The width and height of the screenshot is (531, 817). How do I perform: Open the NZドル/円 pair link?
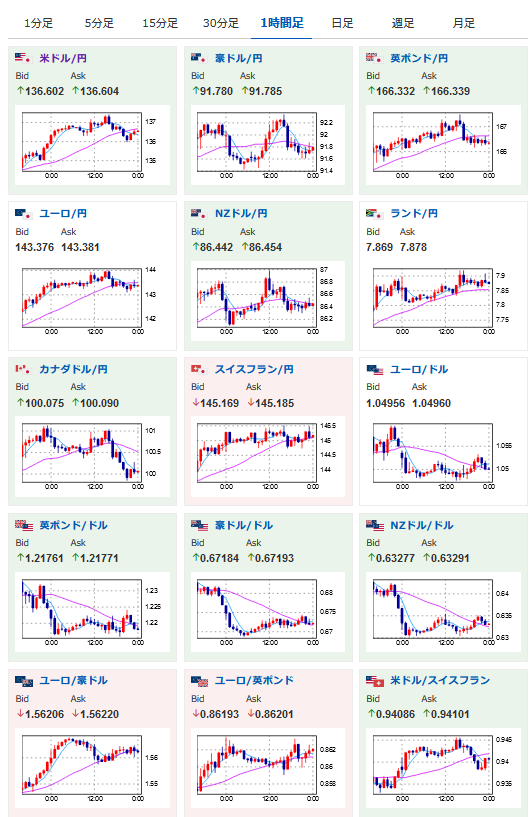[241, 213]
